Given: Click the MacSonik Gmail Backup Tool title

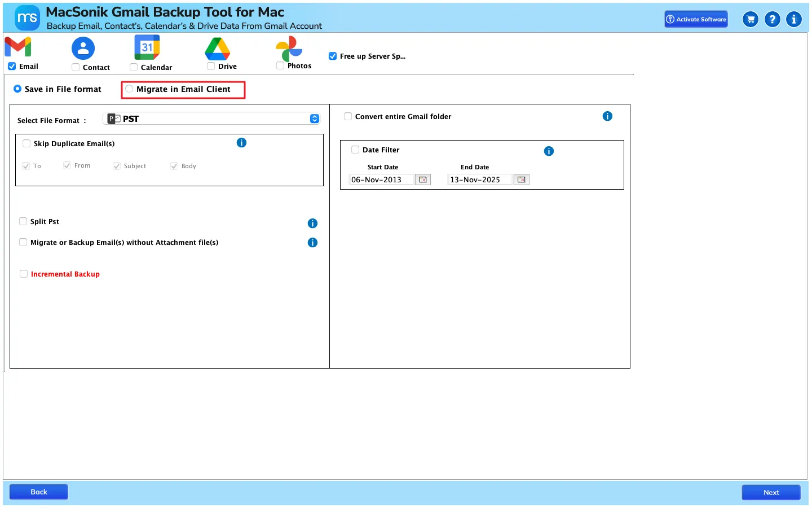Looking at the screenshot, I should click(165, 12).
